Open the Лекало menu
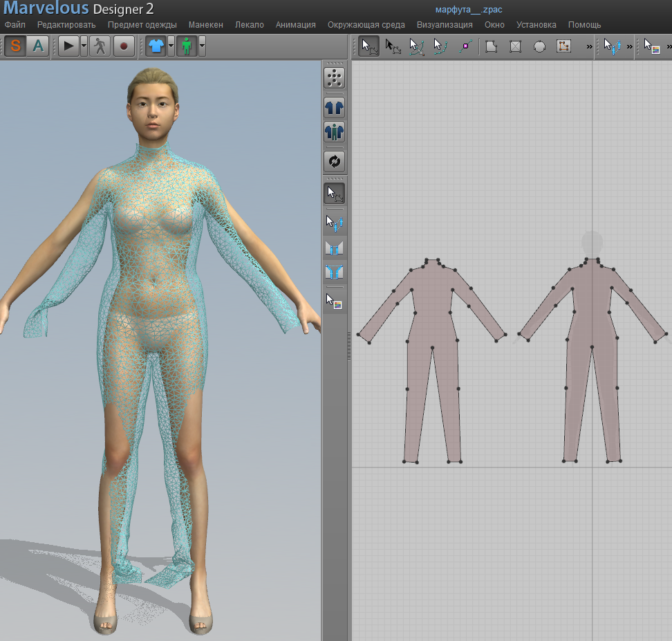The width and height of the screenshot is (672, 641). pyautogui.click(x=249, y=24)
